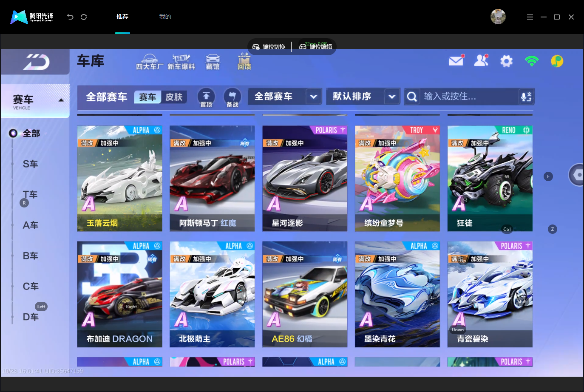Open the 回馈 gift rewards icon

click(244, 62)
